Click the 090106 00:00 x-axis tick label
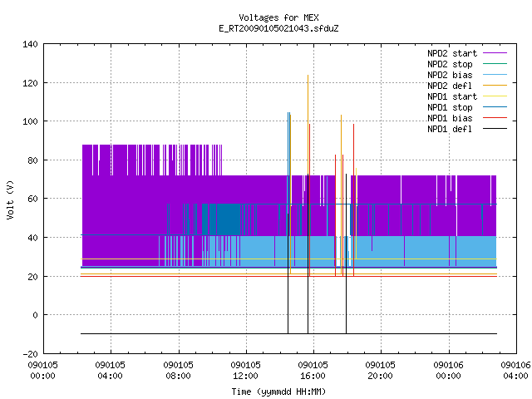 pos(449,371)
